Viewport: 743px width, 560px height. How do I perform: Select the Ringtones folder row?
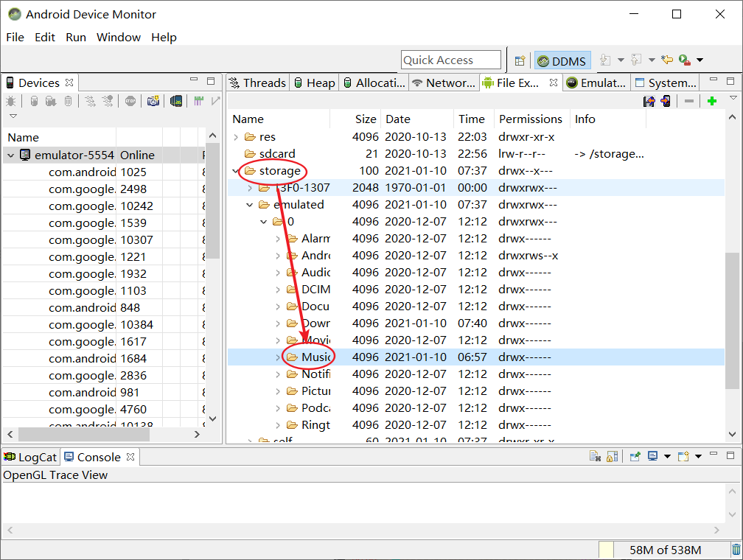click(475, 425)
